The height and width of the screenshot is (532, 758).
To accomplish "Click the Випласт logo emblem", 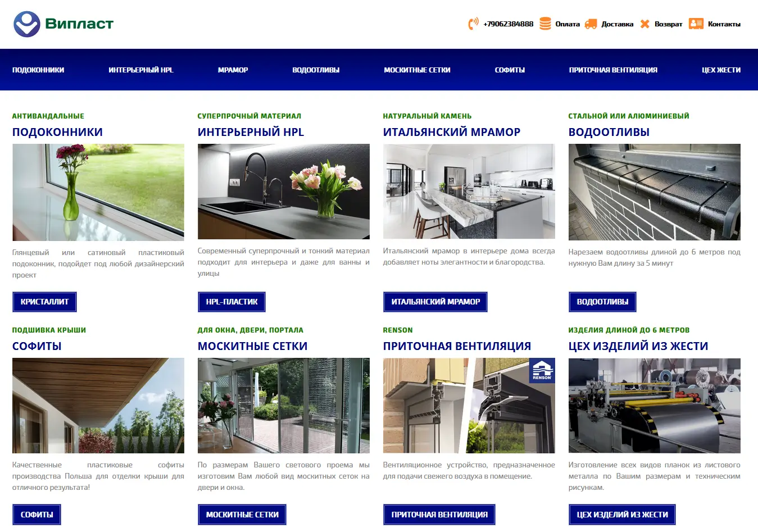I will click(27, 24).
